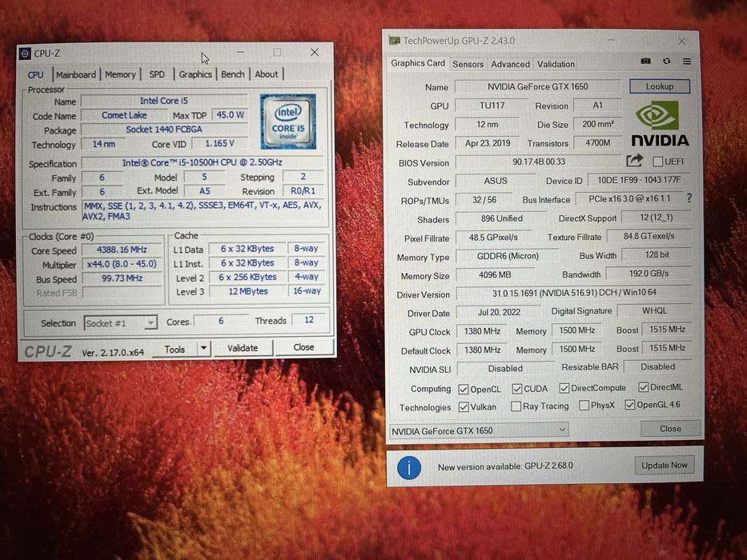747x560 pixels.
Task: Click the Bus Interface question mark
Action: pyautogui.click(x=689, y=198)
